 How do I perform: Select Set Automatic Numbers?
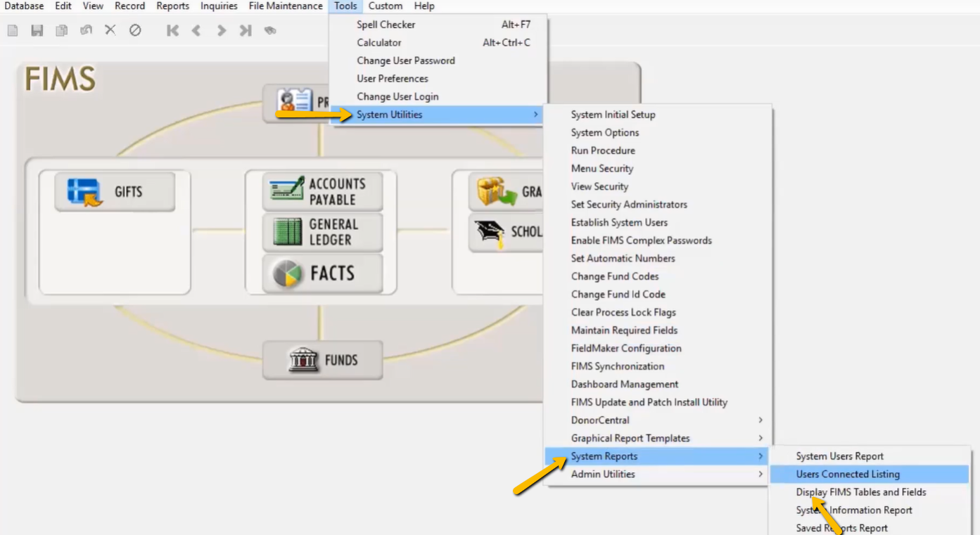coord(658,259)
